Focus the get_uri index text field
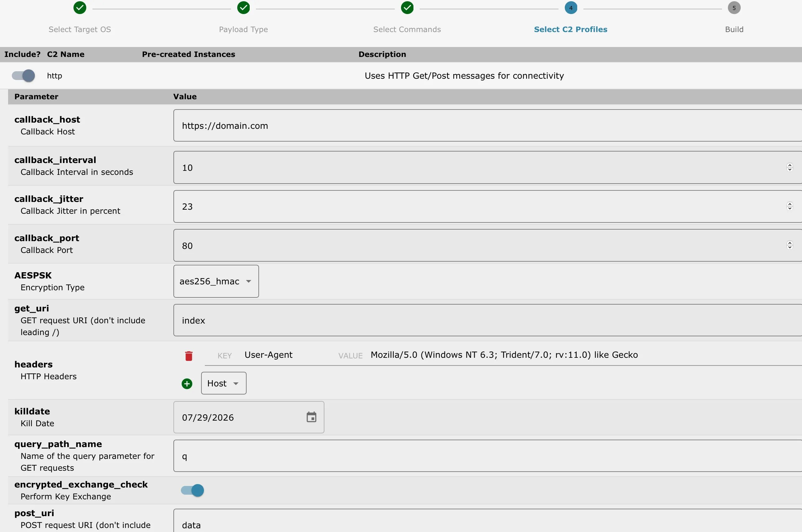Screen dimensions: 802x532 [475, 320]
